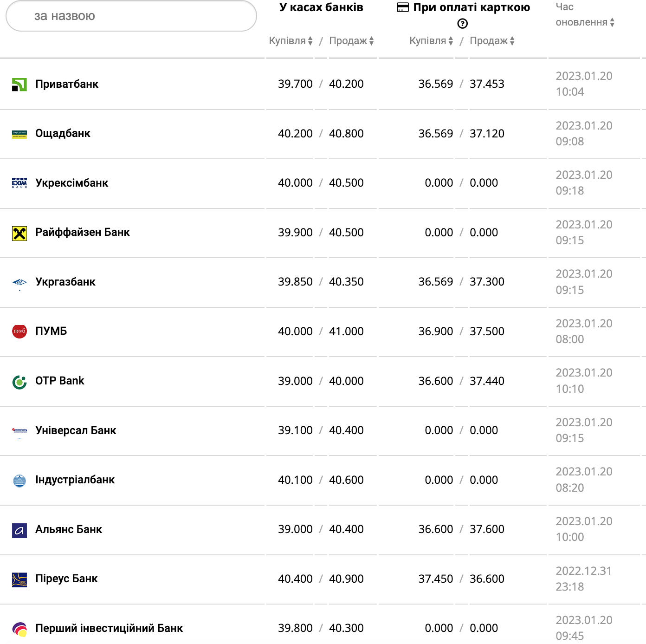Viewport: 646px width, 644px height.
Task: Click the Privatbank green logo icon
Action: [19, 85]
